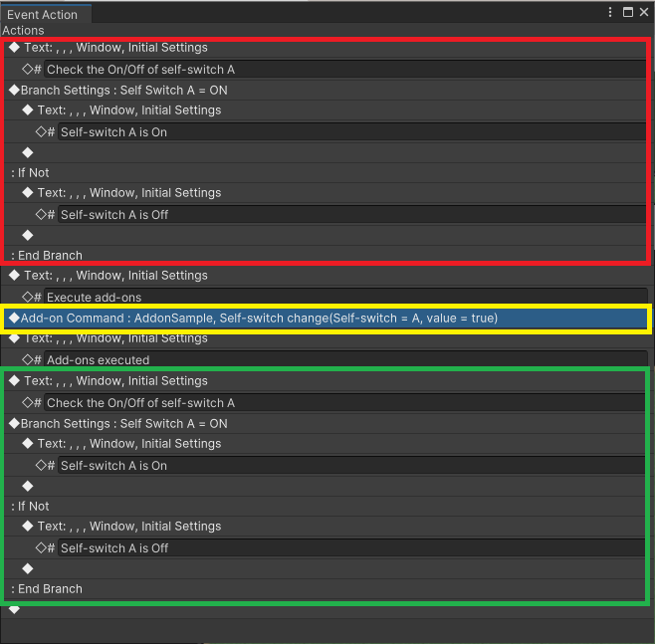
Task: Switch to the Event Action tab
Action: pyautogui.click(x=42, y=15)
